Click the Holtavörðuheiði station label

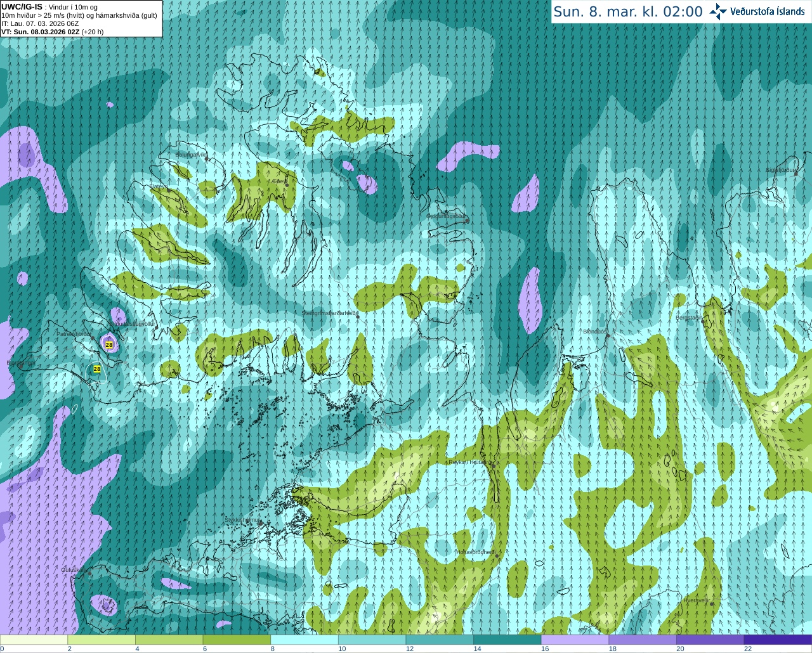point(476,552)
